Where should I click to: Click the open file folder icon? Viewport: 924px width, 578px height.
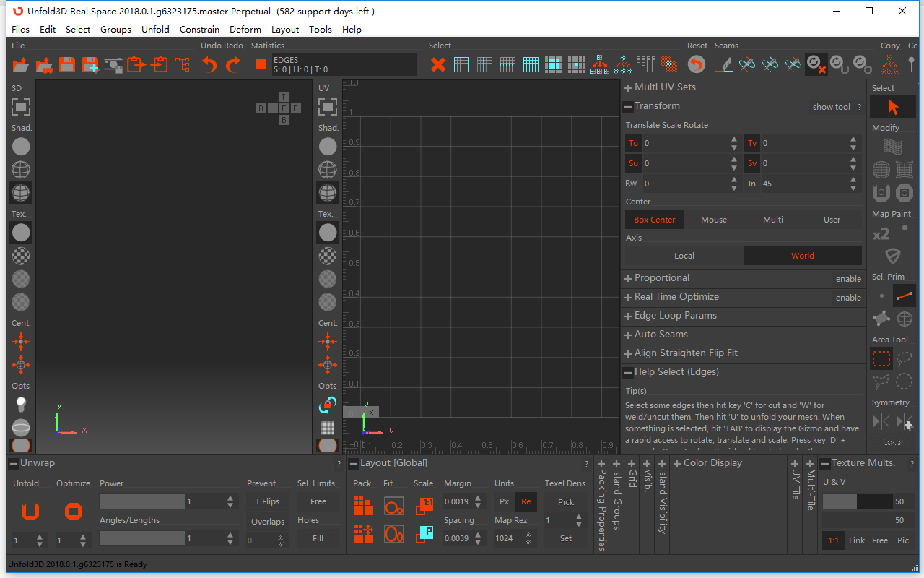(21, 65)
